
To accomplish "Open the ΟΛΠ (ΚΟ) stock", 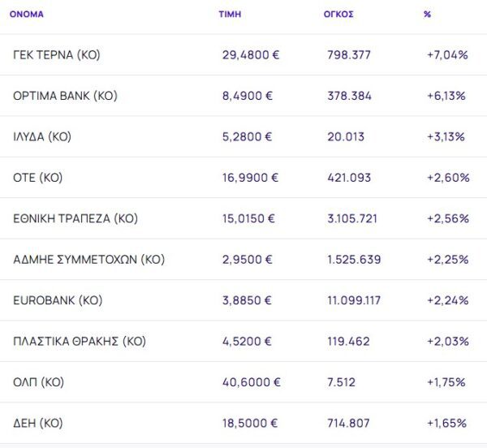I will point(38,382).
